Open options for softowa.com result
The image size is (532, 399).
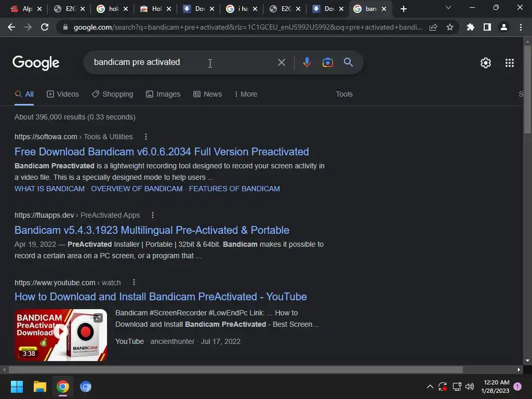coord(146,137)
